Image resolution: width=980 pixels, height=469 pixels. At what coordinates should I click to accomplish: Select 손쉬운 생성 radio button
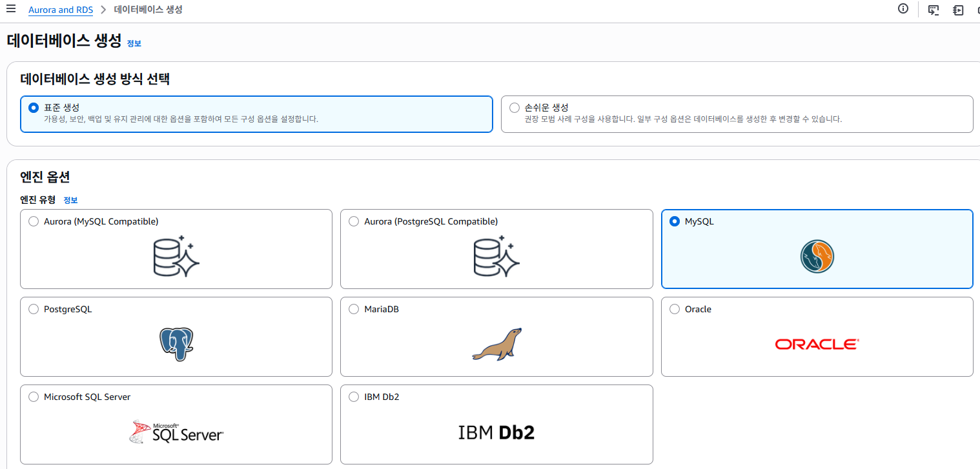point(515,108)
